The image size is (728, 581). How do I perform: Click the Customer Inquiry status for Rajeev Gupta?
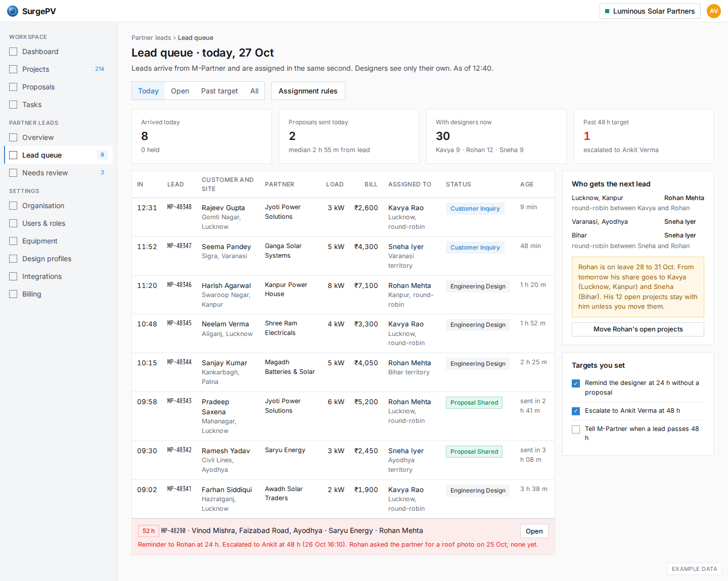475,209
